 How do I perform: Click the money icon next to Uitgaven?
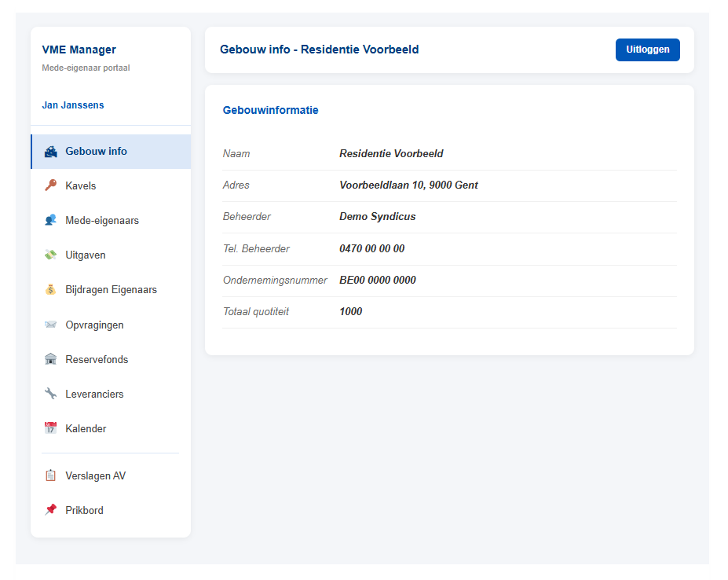(x=50, y=255)
